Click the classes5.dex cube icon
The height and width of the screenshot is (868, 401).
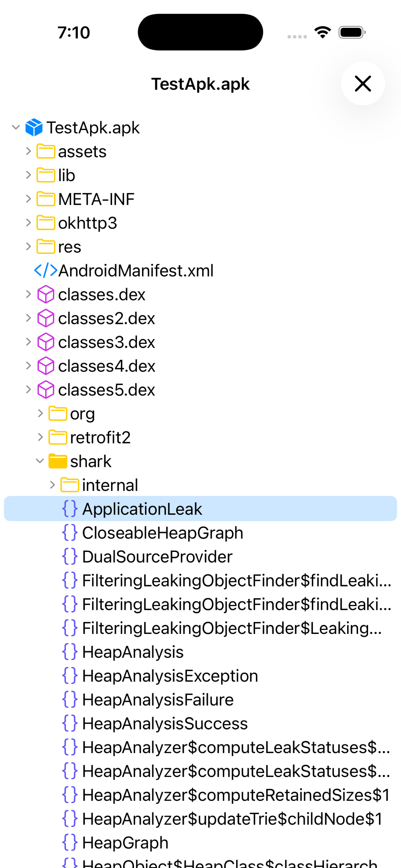(46, 390)
